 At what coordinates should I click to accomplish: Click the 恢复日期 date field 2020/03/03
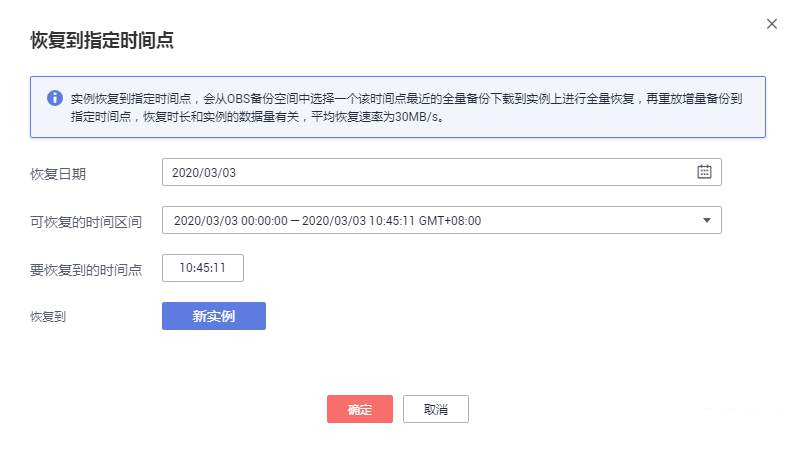(442, 172)
